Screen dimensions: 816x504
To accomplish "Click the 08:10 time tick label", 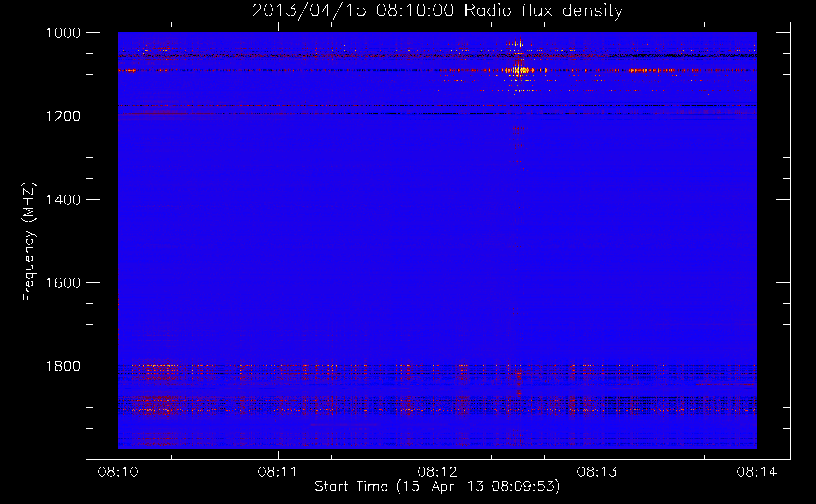I will point(119,472).
